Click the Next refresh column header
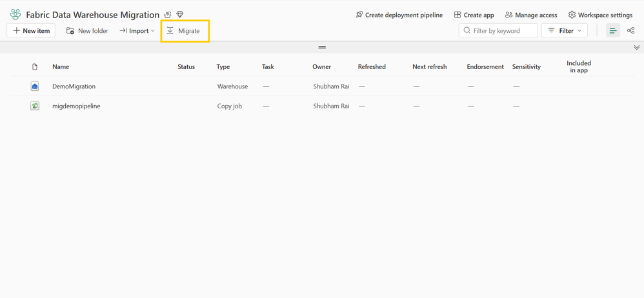 pyautogui.click(x=430, y=66)
